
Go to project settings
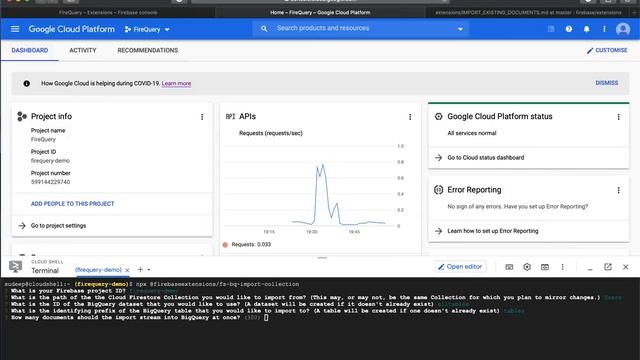58,226
